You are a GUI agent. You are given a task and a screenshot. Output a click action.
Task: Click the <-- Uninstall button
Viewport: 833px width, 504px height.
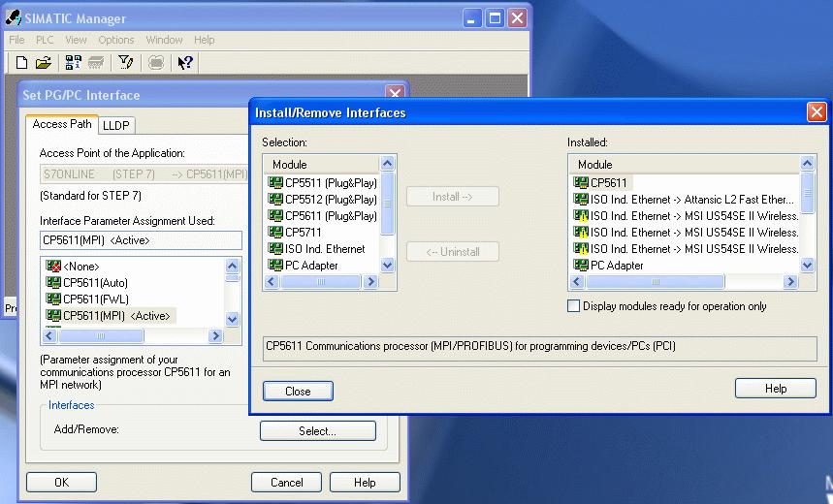tap(453, 252)
